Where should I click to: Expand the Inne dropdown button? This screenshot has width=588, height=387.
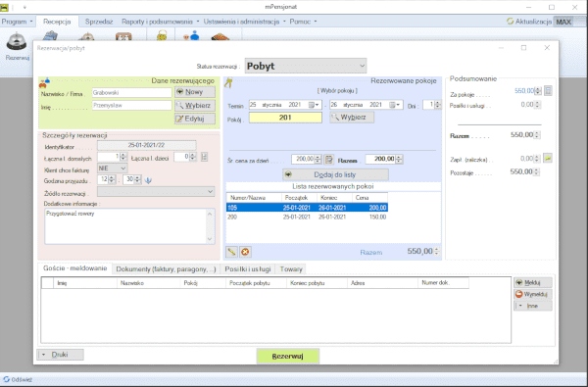click(532, 306)
